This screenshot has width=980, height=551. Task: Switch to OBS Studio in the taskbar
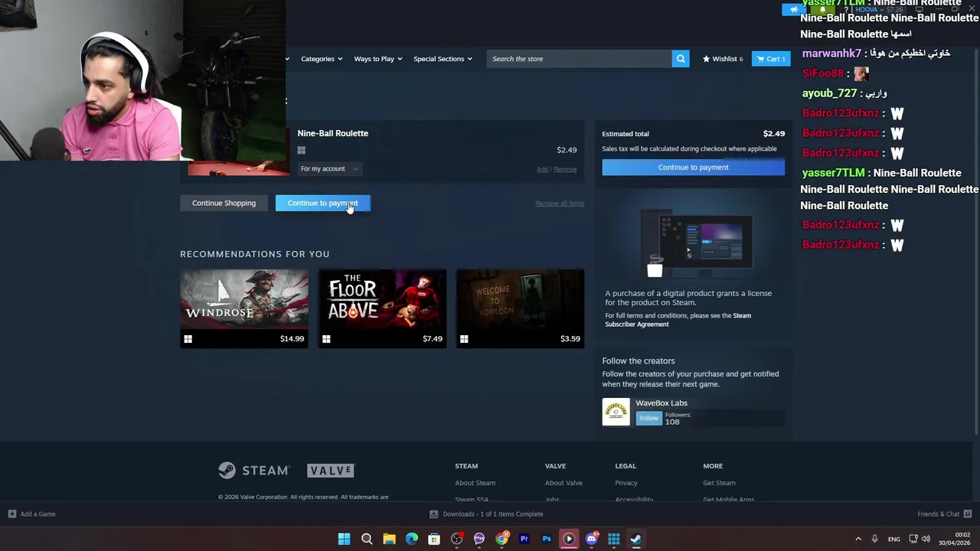tap(456, 539)
